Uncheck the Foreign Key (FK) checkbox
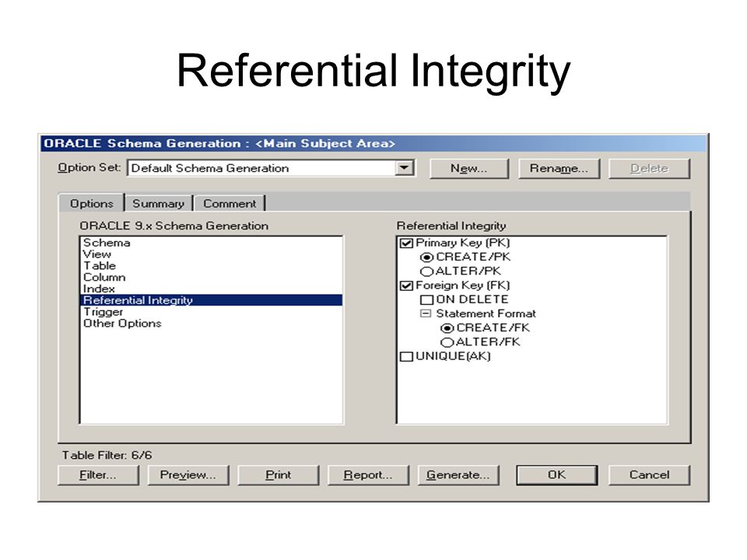This screenshot has height=560, width=747. click(x=406, y=285)
